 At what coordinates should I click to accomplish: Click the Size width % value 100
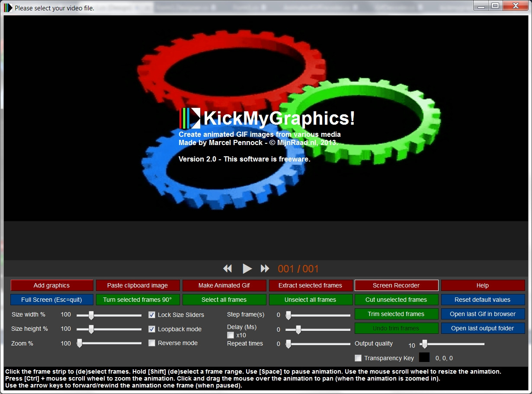tap(66, 315)
